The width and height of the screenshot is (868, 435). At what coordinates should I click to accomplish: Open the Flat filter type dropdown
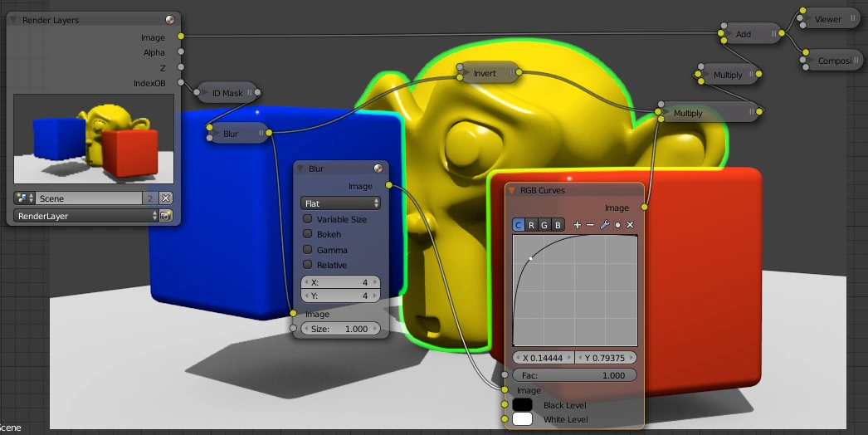[340, 203]
